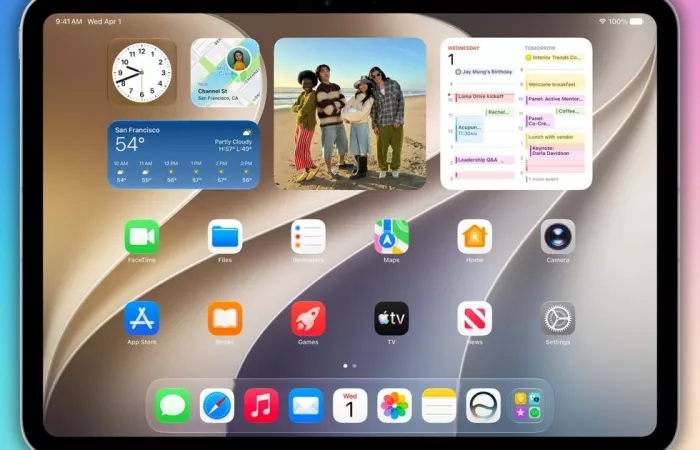Tap Channel St location label
This screenshot has height=450, width=700.
pos(212,91)
